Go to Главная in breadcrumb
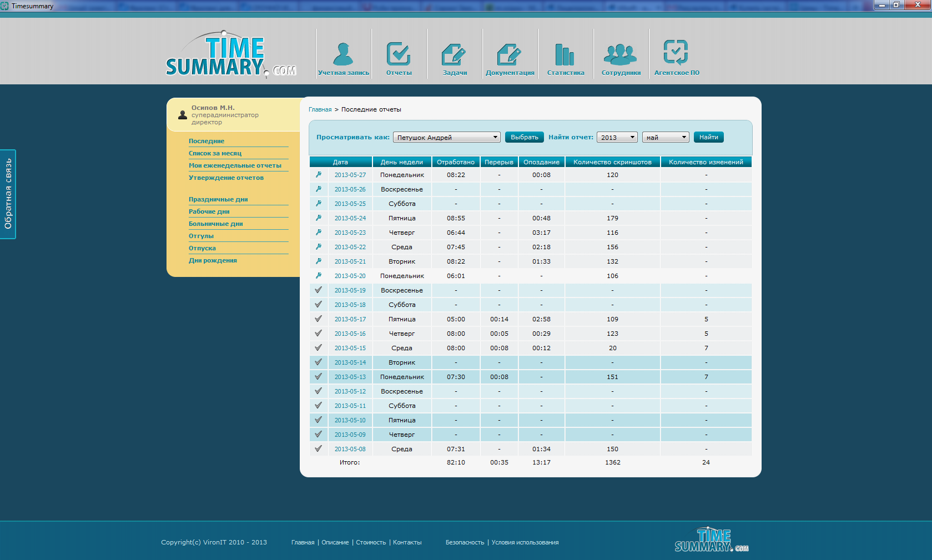 pyautogui.click(x=320, y=109)
